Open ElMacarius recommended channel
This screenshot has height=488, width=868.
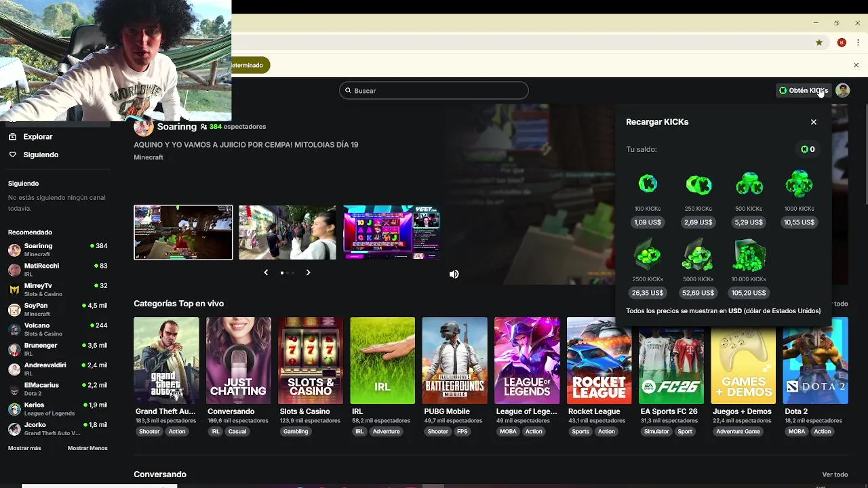point(58,388)
